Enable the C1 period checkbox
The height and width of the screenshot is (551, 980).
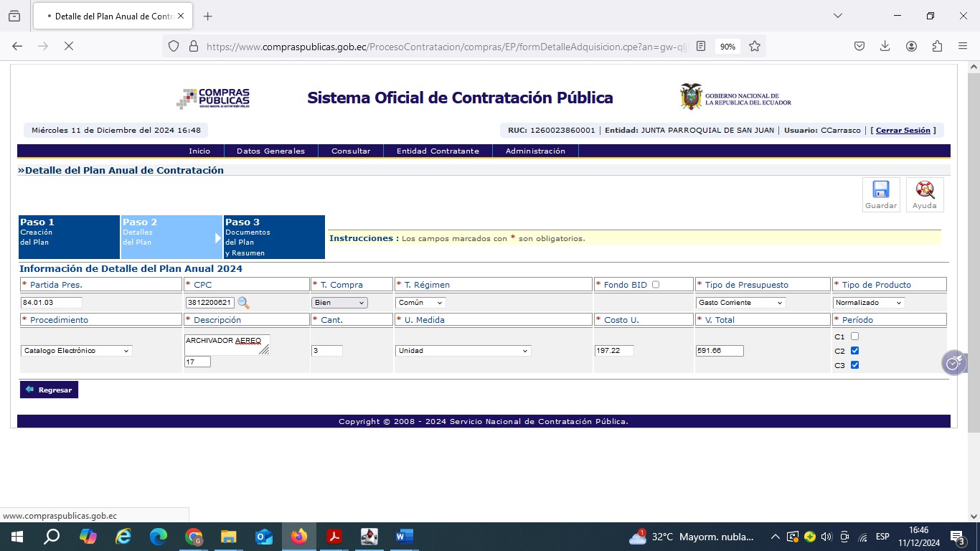pos(854,336)
